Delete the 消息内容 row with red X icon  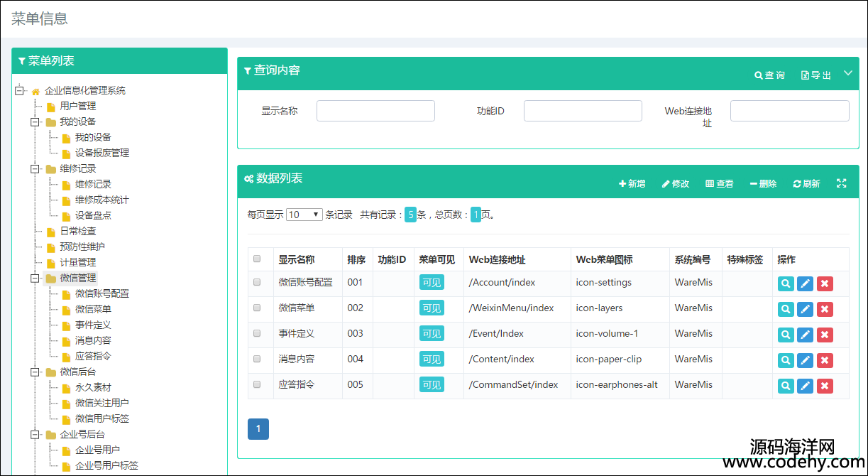point(825,360)
